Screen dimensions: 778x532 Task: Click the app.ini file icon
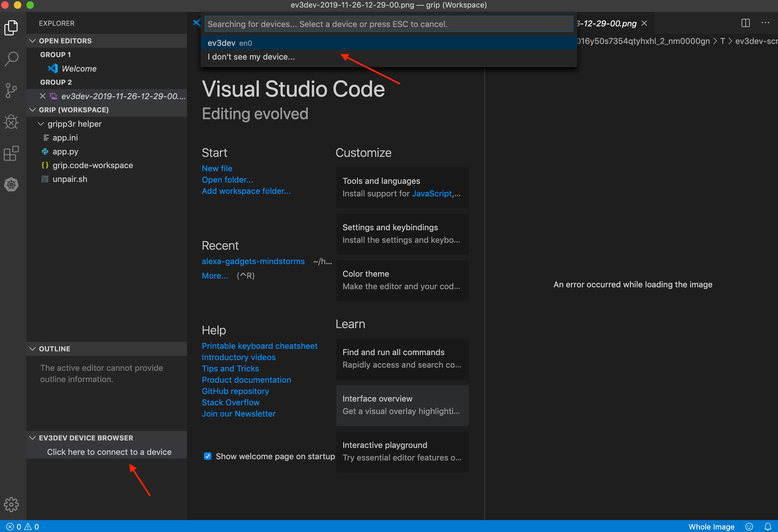click(46, 138)
